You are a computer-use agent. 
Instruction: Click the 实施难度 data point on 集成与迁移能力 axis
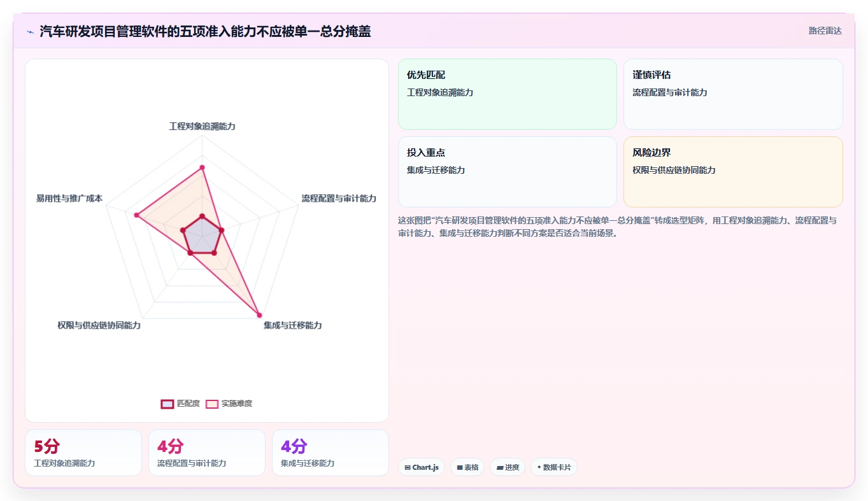click(x=259, y=315)
